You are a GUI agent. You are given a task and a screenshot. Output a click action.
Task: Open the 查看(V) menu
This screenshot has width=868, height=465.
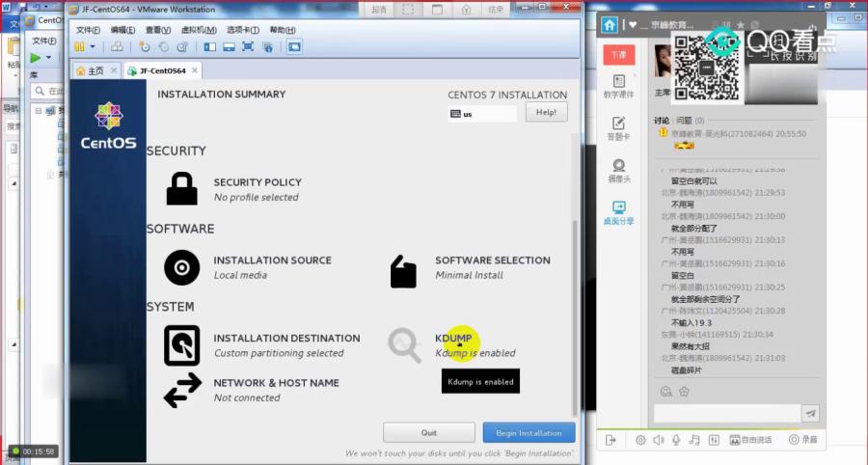click(x=158, y=30)
